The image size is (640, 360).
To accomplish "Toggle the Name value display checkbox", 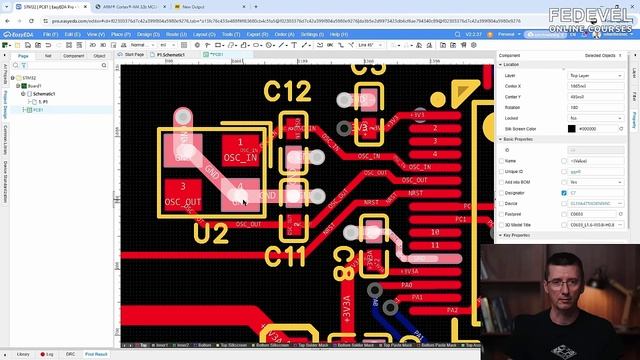I will coord(564,161).
